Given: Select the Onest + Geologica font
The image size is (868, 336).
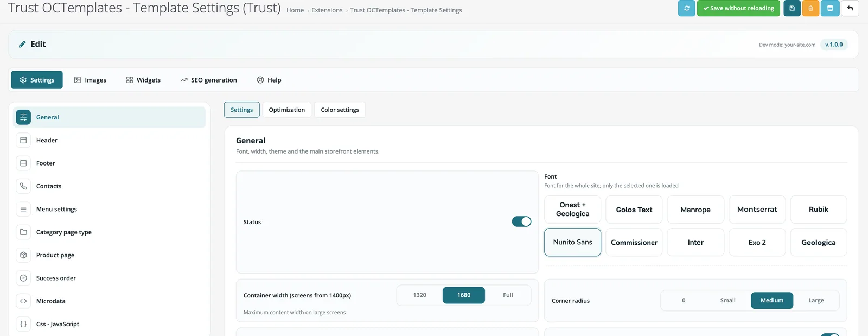Looking at the screenshot, I should [x=572, y=210].
